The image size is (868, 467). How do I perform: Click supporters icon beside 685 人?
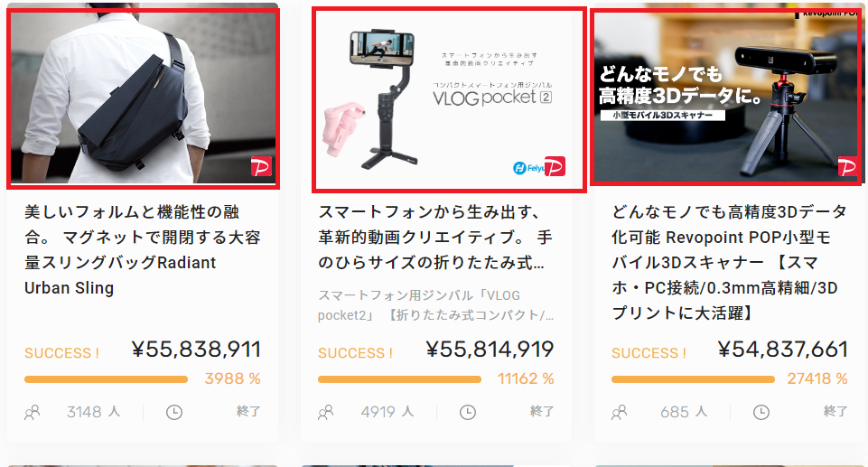[x=619, y=412]
